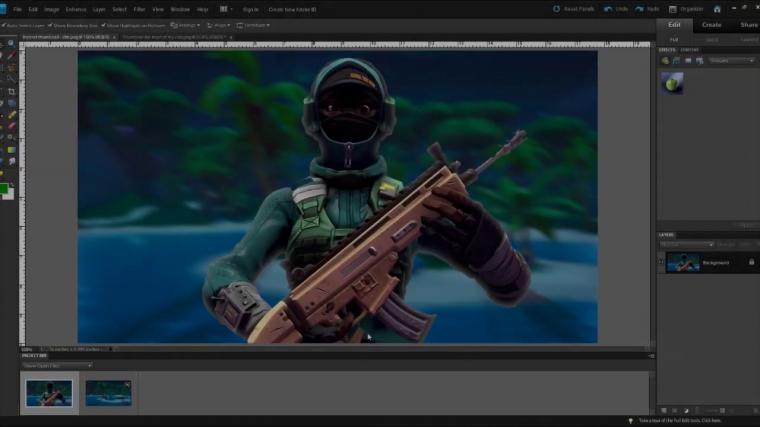Open Arrange documents layout dropdown in menu bar
This screenshot has height=427, width=760.
pyautogui.click(x=226, y=9)
